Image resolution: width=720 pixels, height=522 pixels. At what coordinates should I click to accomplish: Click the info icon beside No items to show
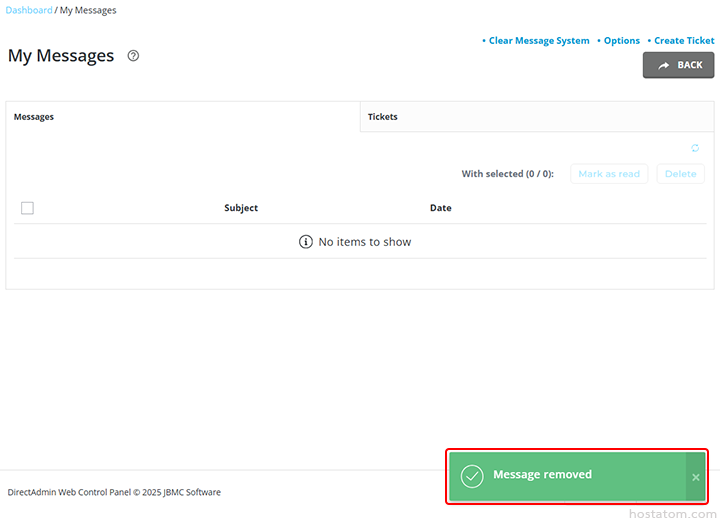pos(306,242)
